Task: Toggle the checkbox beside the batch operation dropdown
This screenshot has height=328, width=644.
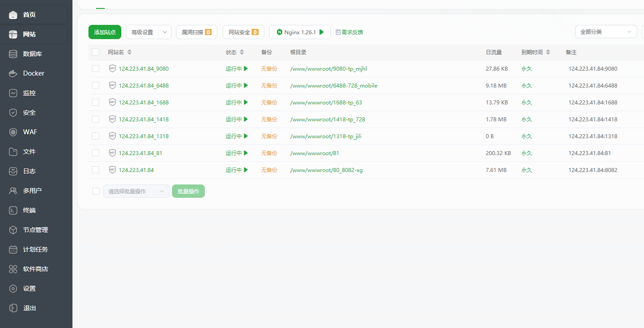Action: (x=96, y=191)
